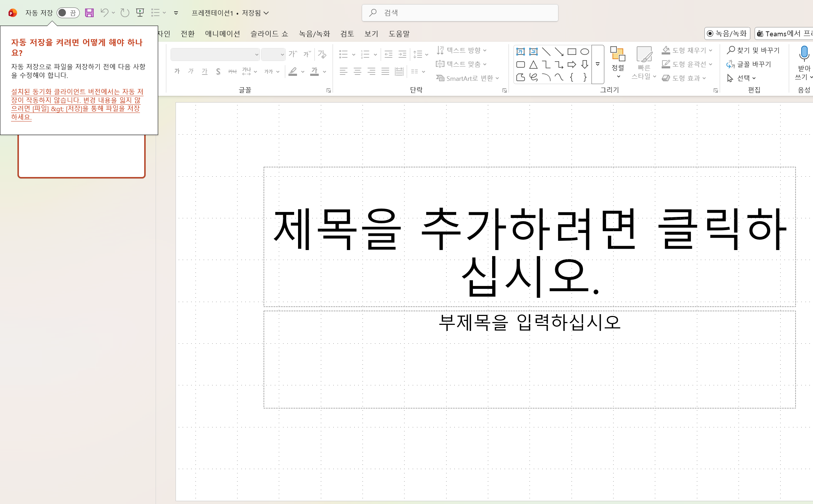Open line spacing dropdown
Viewport: 813px width, 504px height.
tap(421, 54)
